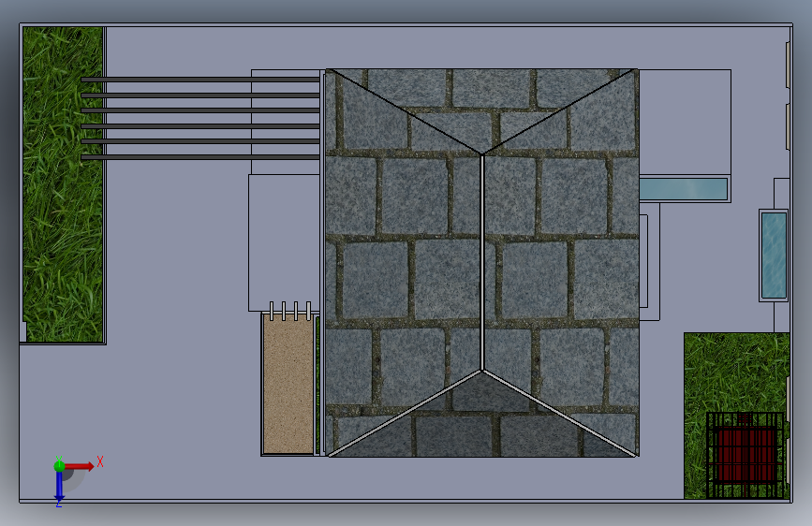Click the green Y axis ball of the triad
The height and width of the screenshot is (526, 812).
[59, 466]
